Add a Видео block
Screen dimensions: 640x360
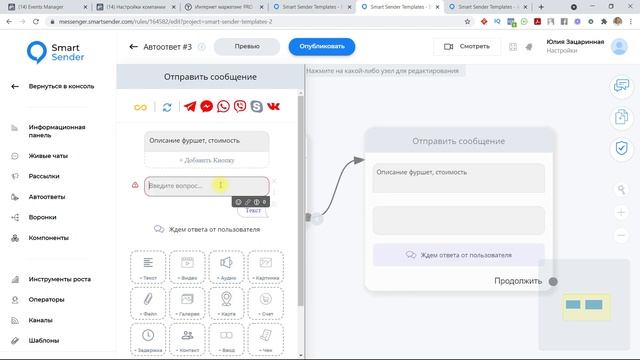[187, 267]
